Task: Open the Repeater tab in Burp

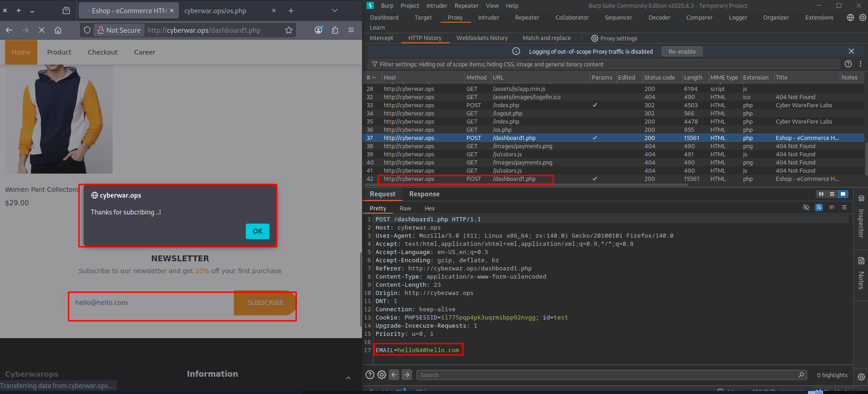Action: [x=526, y=18]
